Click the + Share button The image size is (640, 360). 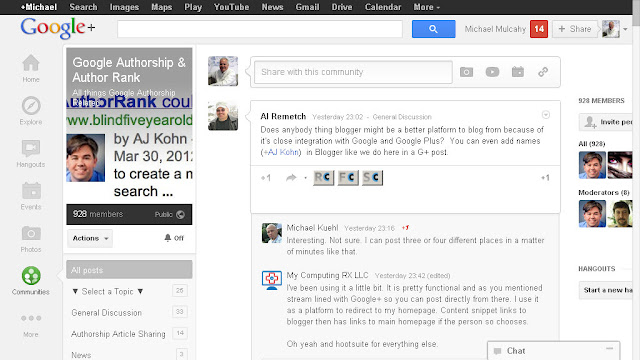pyautogui.click(x=576, y=29)
